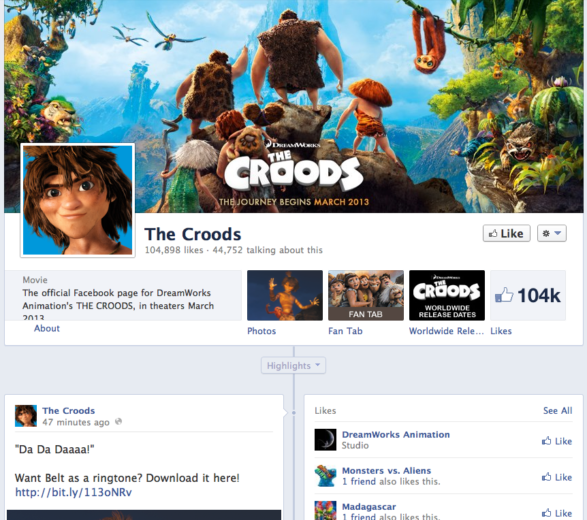587x520 pixels.
Task: Click the Like button beside page title
Action: coord(507,233)
